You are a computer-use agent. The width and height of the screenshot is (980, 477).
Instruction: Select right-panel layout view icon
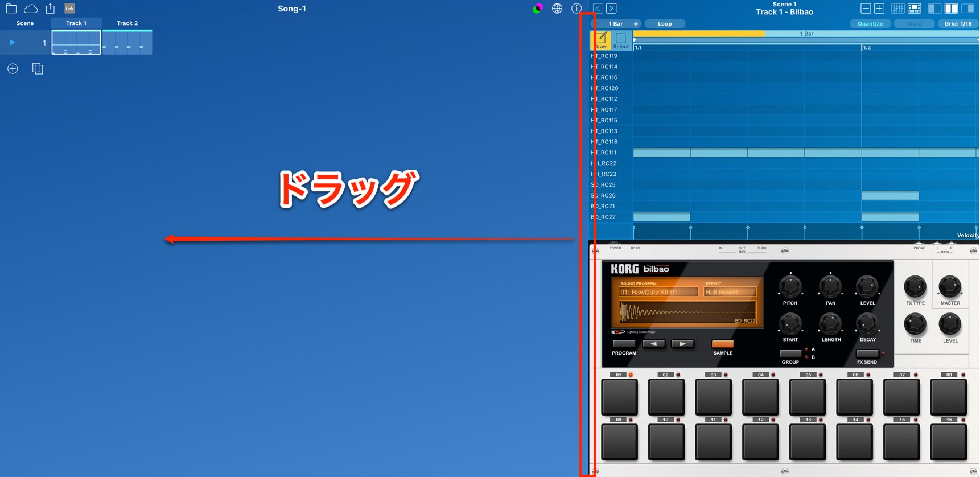[967, 9]
